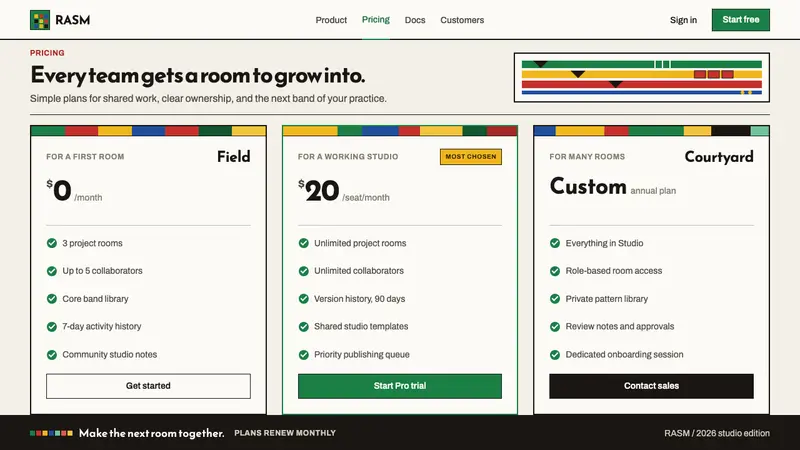Click the $20 price text
The height and width of the screenshot is (450, 800).
click(x=318, y=190)
